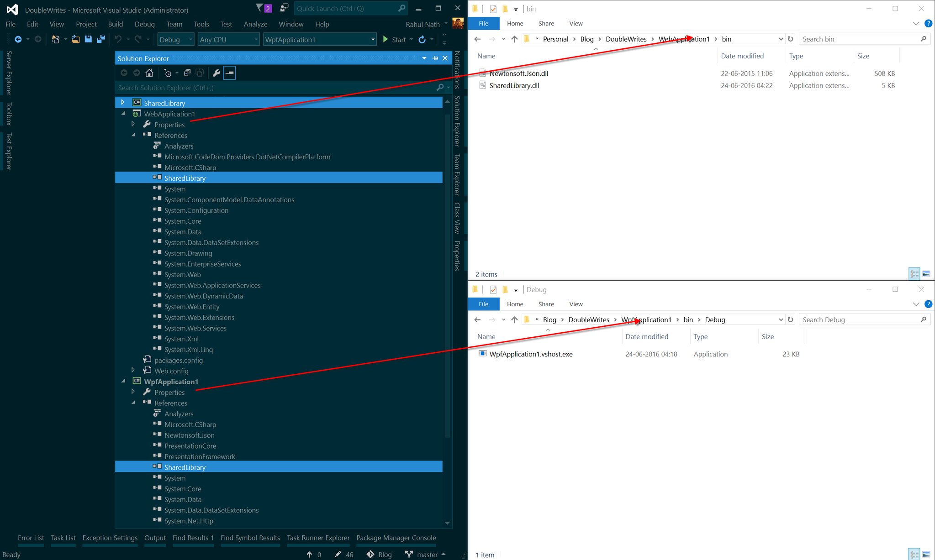Open the Task Runner Explorer tab

[318, 538]
